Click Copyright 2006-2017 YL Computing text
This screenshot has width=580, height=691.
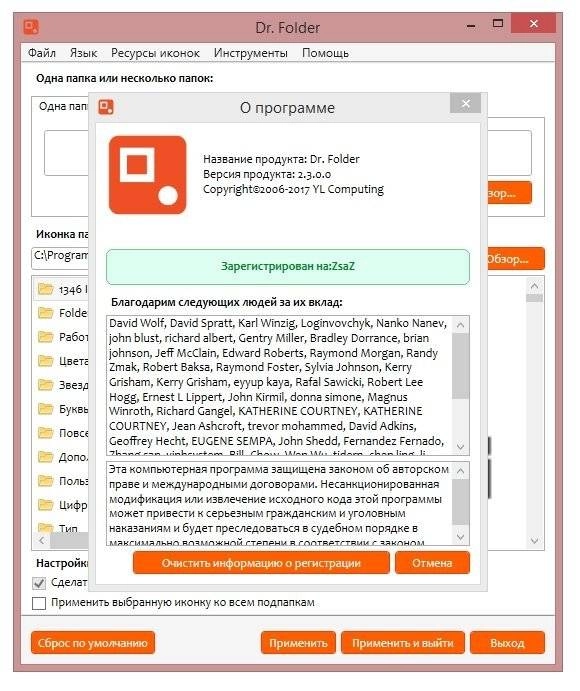293,189
